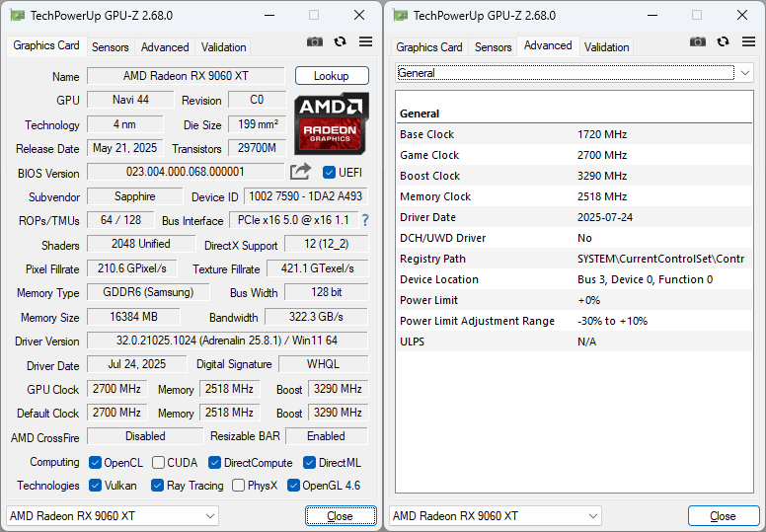
Task: Toggle the DirectML checkbox
Action: tap(309, 463)
